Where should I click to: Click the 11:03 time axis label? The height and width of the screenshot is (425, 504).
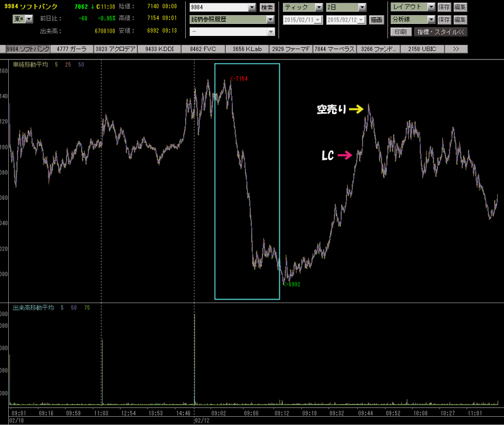pyautogui.click(x=101, y=413)
